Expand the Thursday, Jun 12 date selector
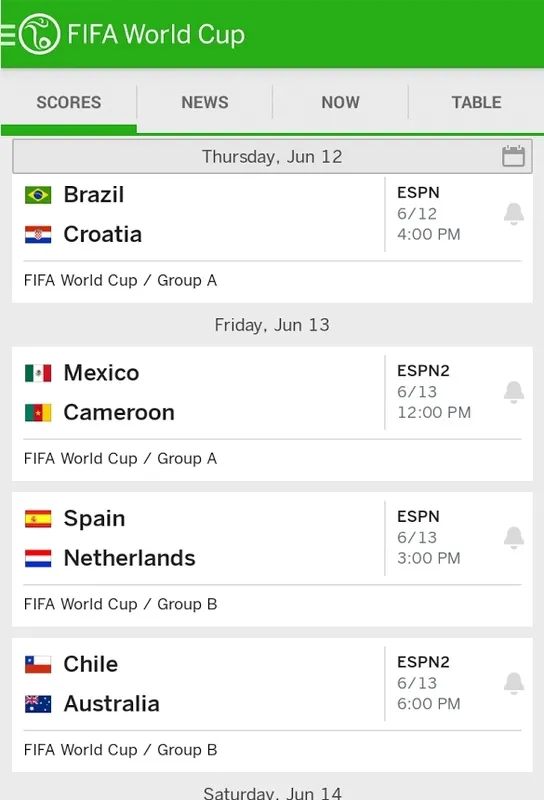The image size is (544, 800). [272, 157]
